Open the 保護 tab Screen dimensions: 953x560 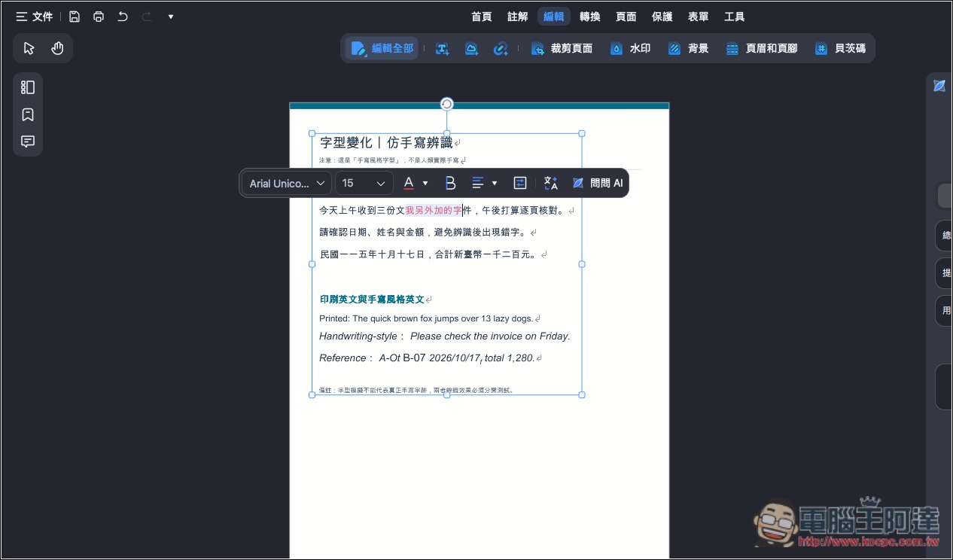[662, 17]
